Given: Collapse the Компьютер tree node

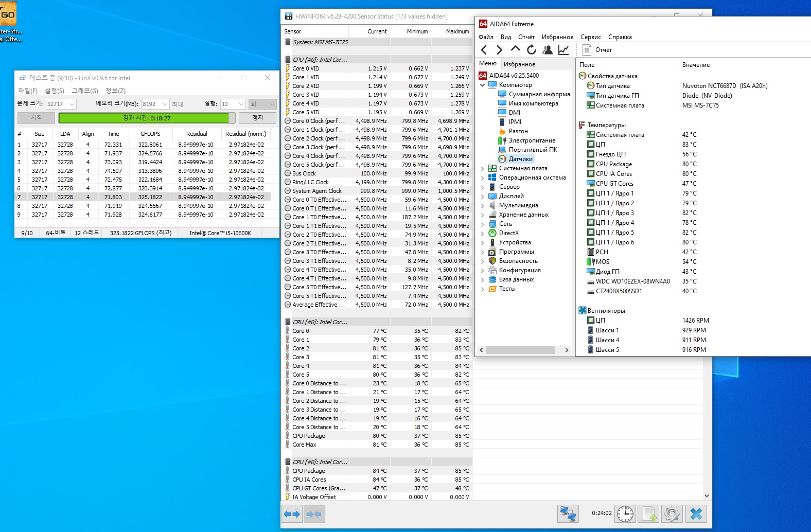Looking at the screenshot, I should 482,85.
